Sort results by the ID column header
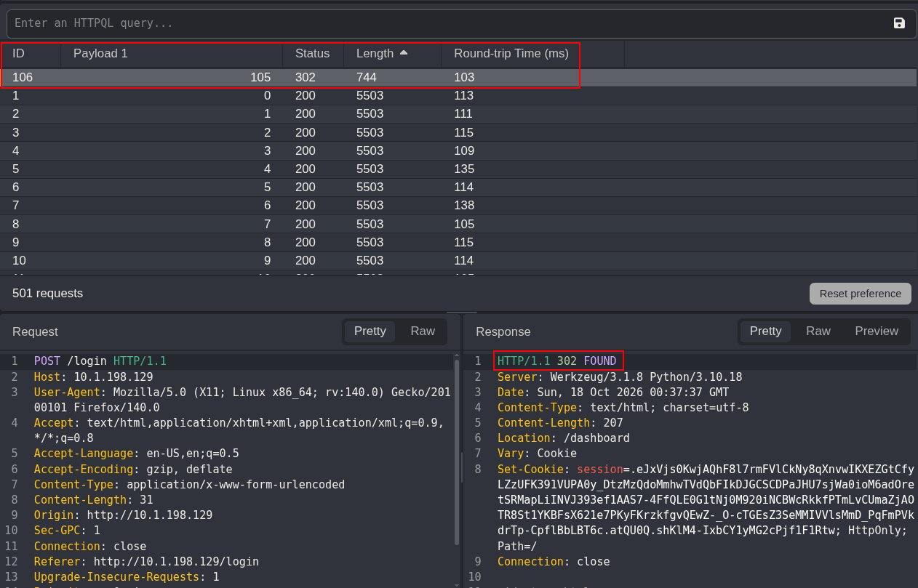The width and height of the screenshot is (918, 588). coord(18,53)
